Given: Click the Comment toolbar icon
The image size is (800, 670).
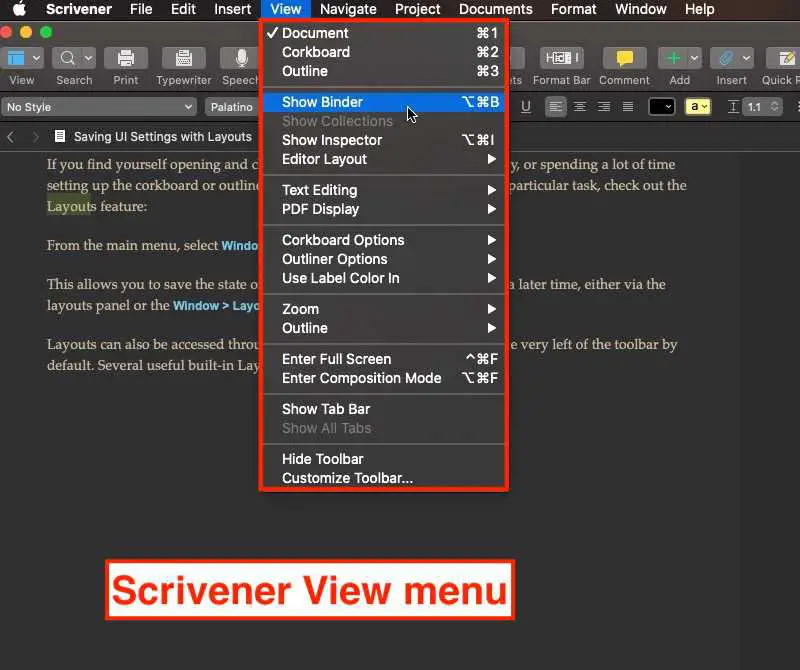Looking at the screenshot, I should point(624,58).
